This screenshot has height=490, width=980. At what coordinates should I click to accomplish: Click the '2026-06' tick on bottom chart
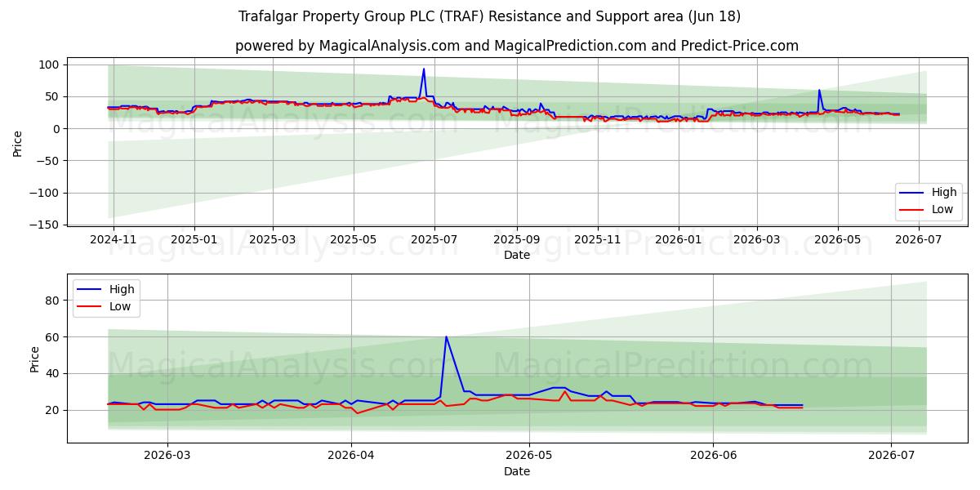coord(713,457)
